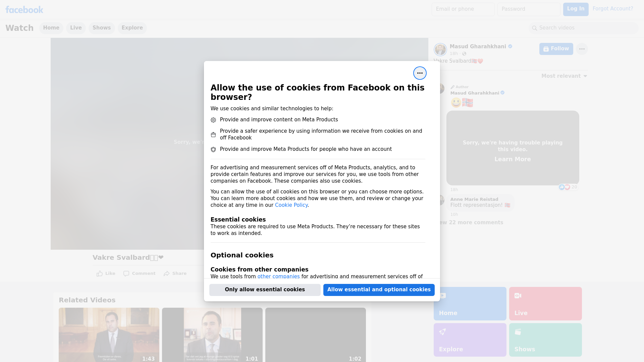View reactions count of 20
The height and width of the screenshot is (362, 644).
tap(568, 187)
